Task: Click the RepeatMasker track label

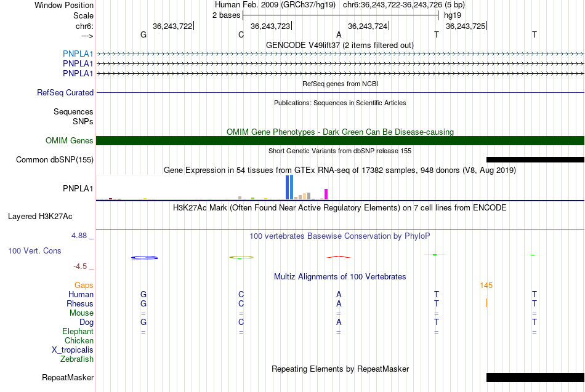Action: (68, 377)
